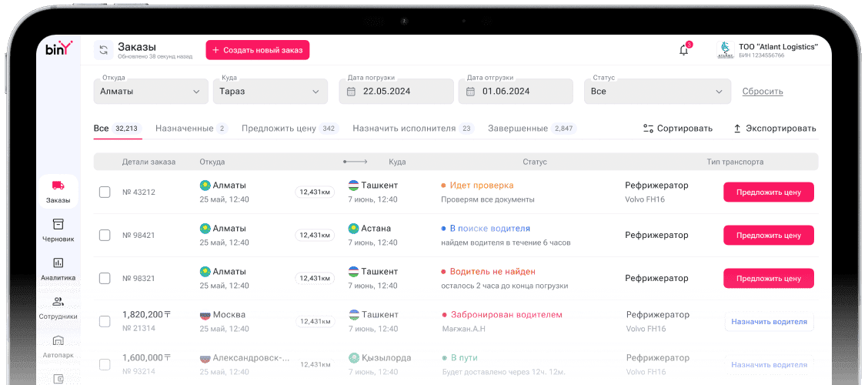
Task: Open the Откуда Алматы dropdown
Action: pyautogui.click(x=151, y=92)
